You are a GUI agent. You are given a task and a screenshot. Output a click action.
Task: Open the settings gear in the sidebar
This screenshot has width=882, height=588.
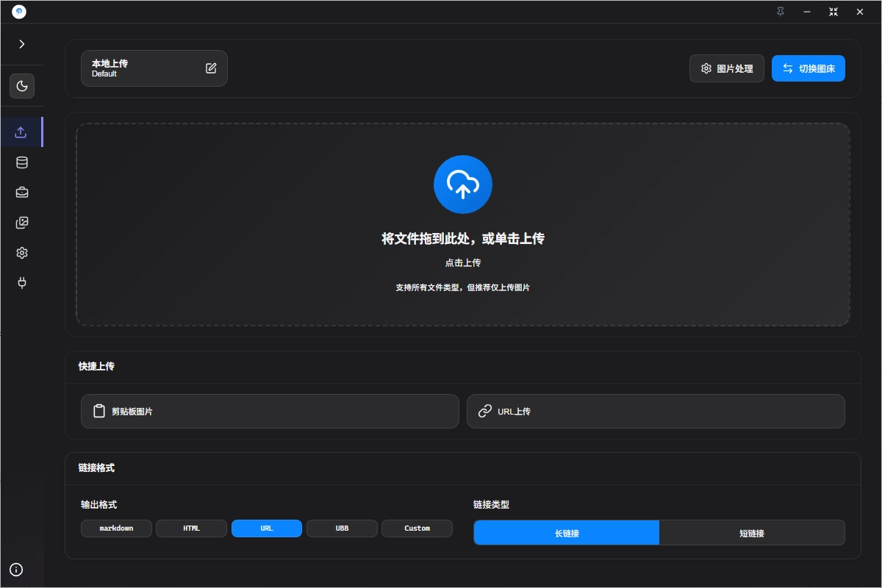pos(22,253)
